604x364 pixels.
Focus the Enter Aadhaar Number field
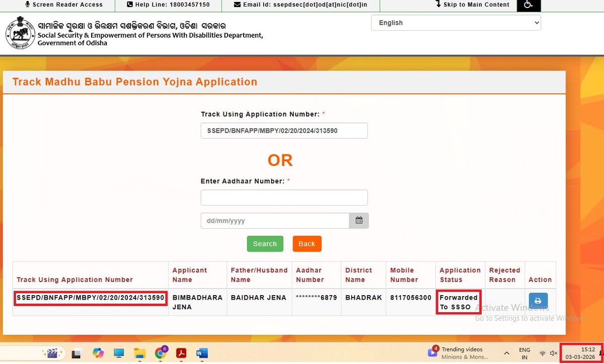click(284, 198)
